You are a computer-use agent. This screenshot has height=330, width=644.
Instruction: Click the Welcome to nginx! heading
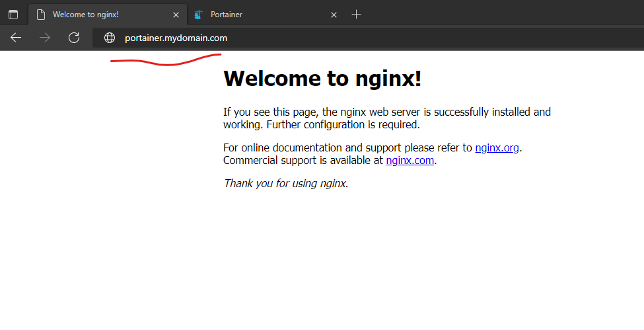coord(322,79)
